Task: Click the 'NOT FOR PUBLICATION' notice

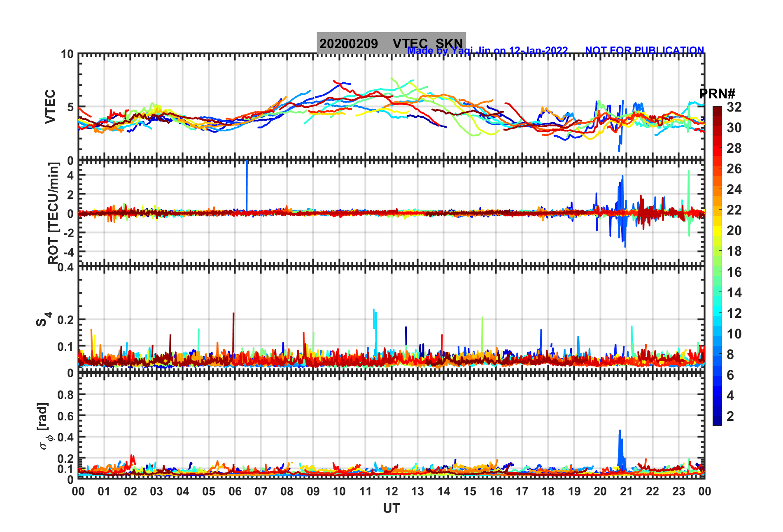Action: pyautogui.click(x=645, y=51)
